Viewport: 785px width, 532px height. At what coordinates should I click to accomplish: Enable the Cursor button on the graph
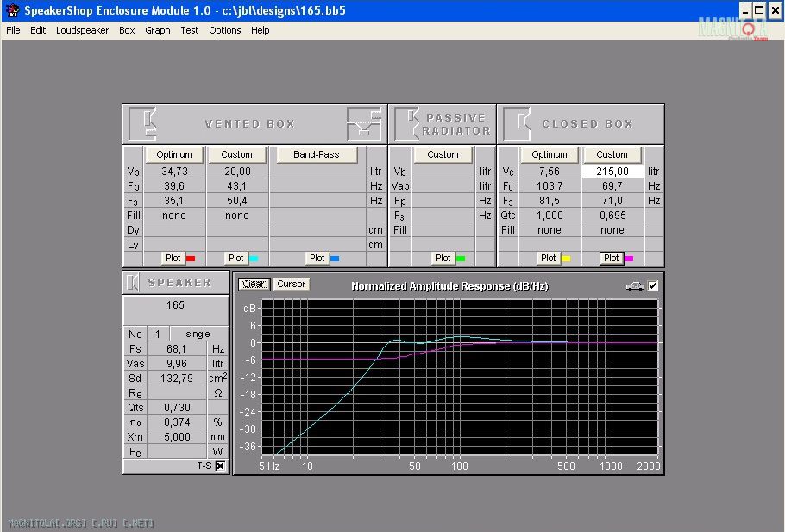coord(291,285)
